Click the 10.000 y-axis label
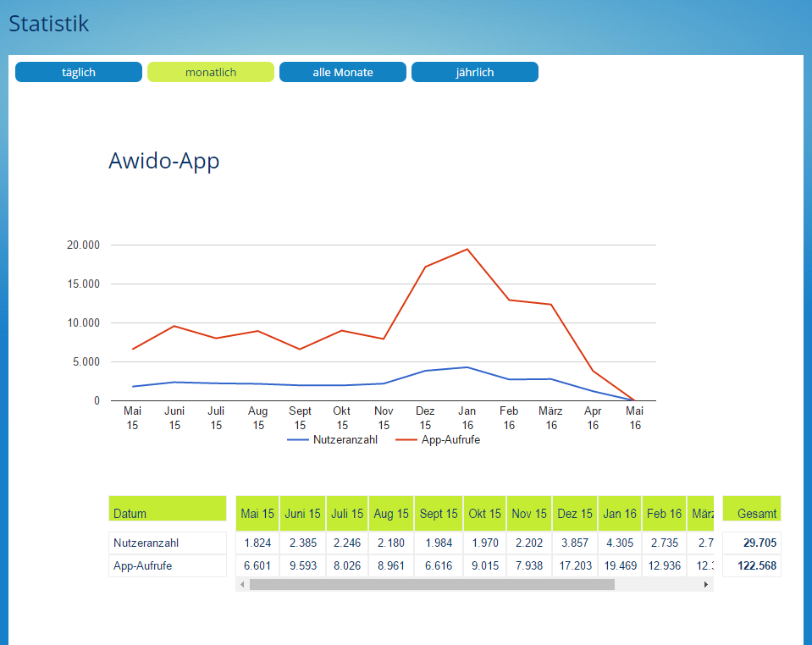Image resolution: width=812 pixels, height=645 pixels. click(x=83, y=323)
